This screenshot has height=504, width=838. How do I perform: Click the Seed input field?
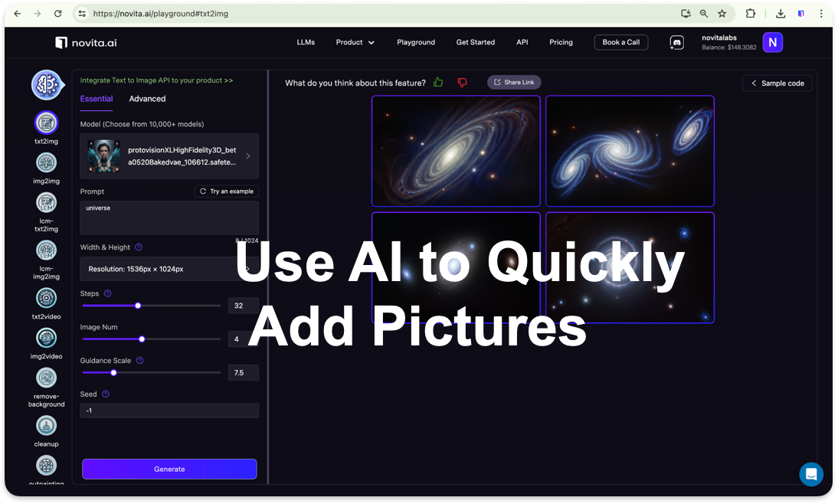(x=169, y=411)
